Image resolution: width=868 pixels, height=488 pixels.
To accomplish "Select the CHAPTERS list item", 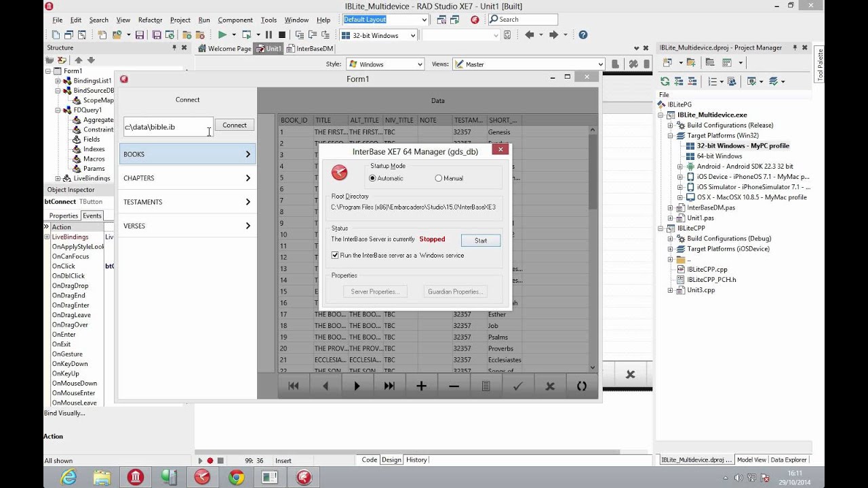I will point(187,178).
